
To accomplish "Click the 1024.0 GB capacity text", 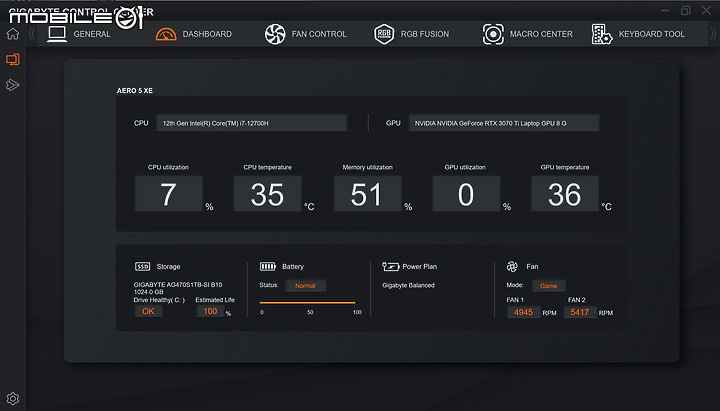I will (149, 292).
